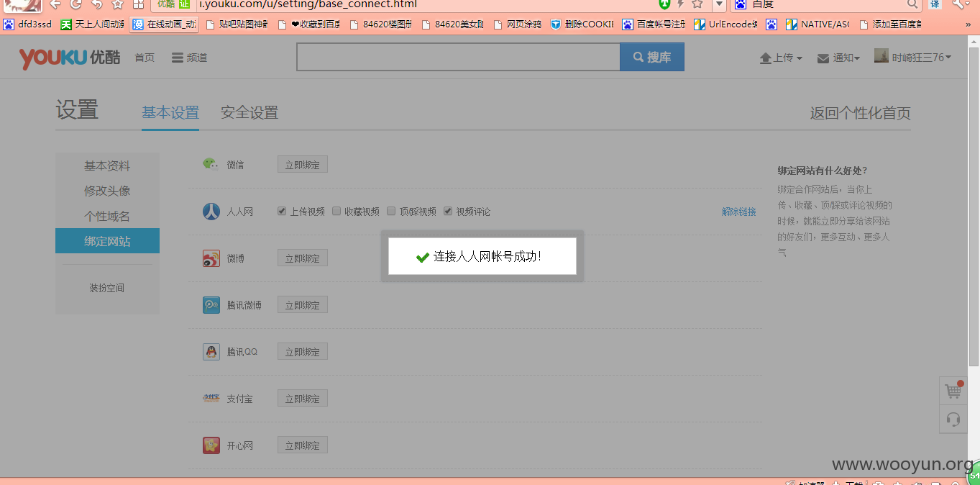This screenshot has width=980, height=485.
Task: Check the 顶/踩视频 checkbox
Action: (x=391, y=212)
